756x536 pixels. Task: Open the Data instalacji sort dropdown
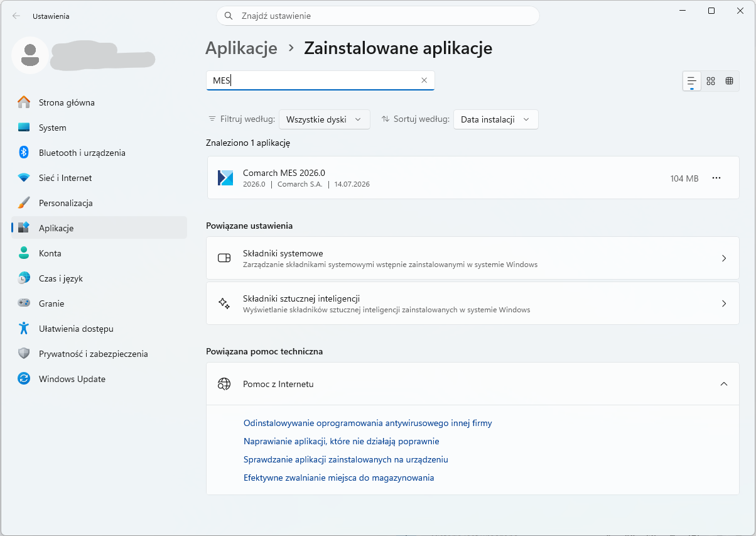click(495, 119)
